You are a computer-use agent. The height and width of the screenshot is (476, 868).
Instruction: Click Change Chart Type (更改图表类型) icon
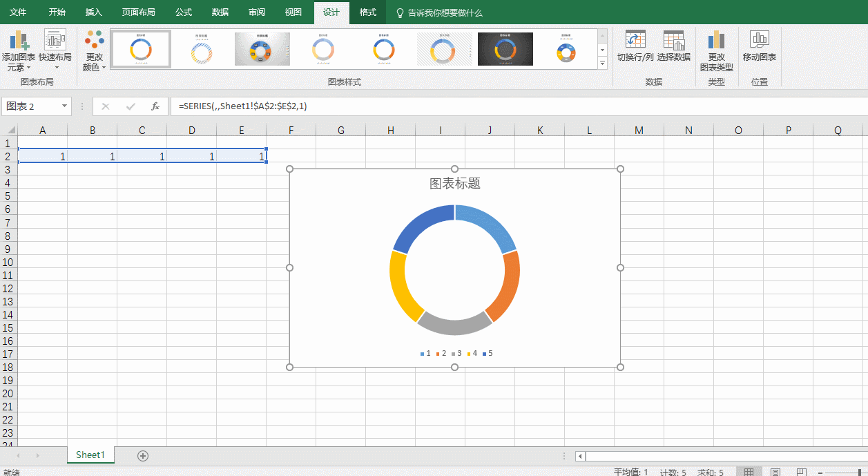click(x=716, y=41)
